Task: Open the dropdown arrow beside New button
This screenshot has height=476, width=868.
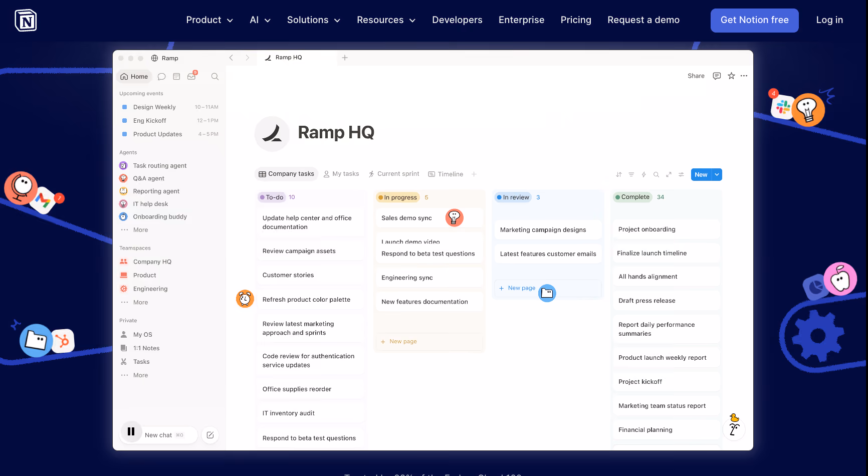Action: pos(717,175)
